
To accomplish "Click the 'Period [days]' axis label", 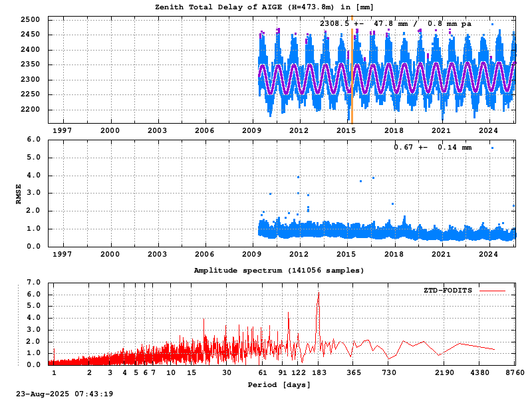I will [279, 385].
